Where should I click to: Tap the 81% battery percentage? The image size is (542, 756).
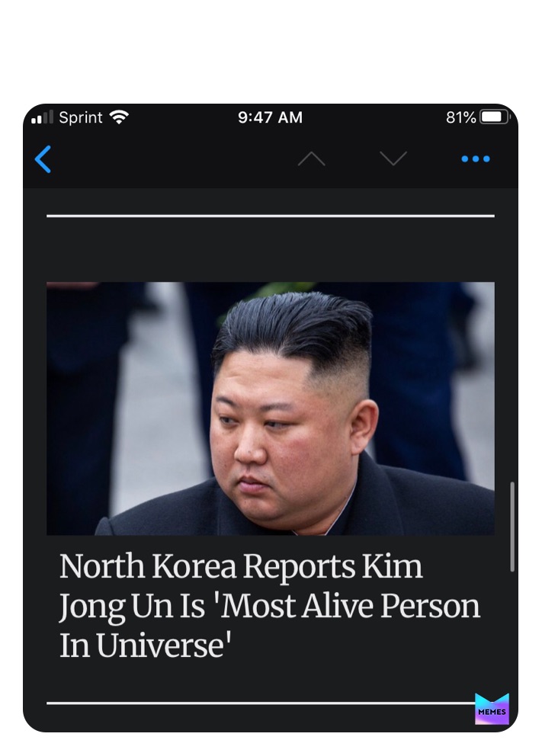pyautogui.click(x=461, y=117)
